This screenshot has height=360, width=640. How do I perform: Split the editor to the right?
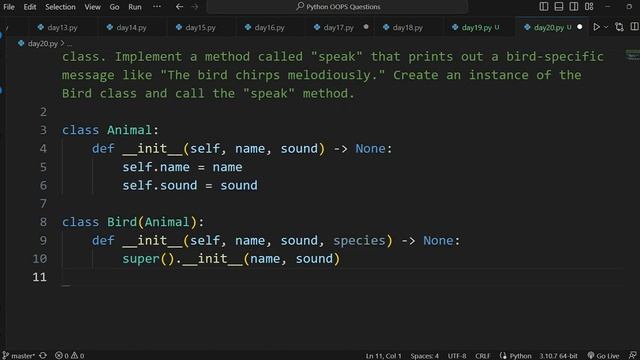[x=634, y=27]
